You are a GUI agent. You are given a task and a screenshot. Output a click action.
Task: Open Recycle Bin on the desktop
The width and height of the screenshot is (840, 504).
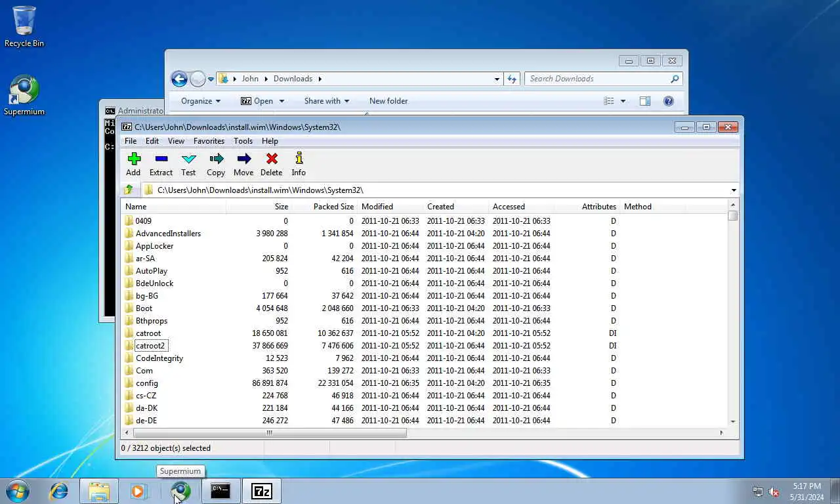pos(24,26)
